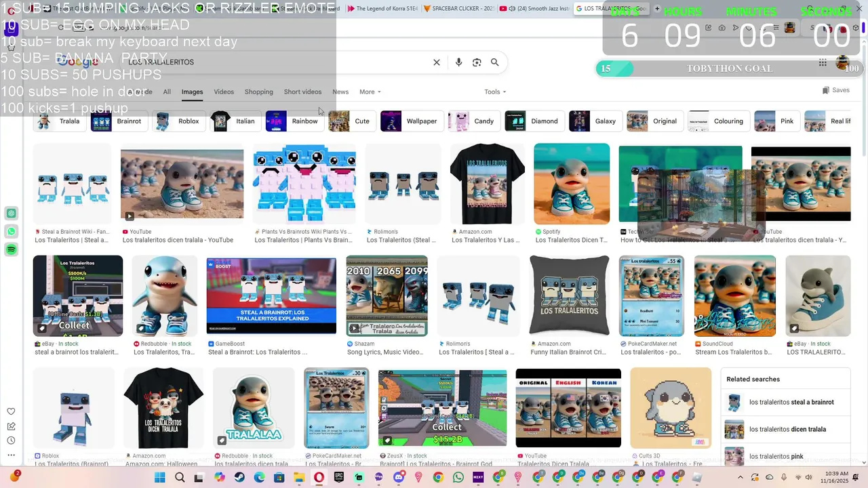Filter images by the Galaxy chip
Screen dimensions: 868x488
[595, 121]
